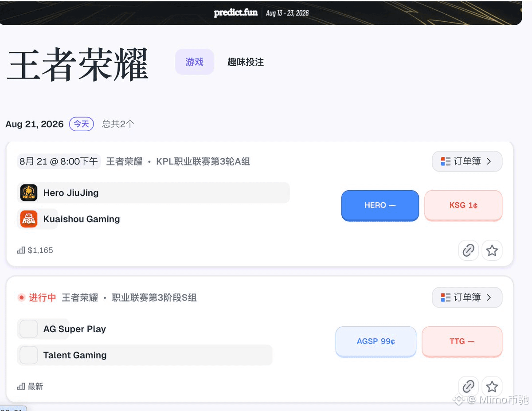Image resolution: width=532 pixels, height=411 pixels.
Task: Select the TTG outcome button
Action: coord(462,341)
